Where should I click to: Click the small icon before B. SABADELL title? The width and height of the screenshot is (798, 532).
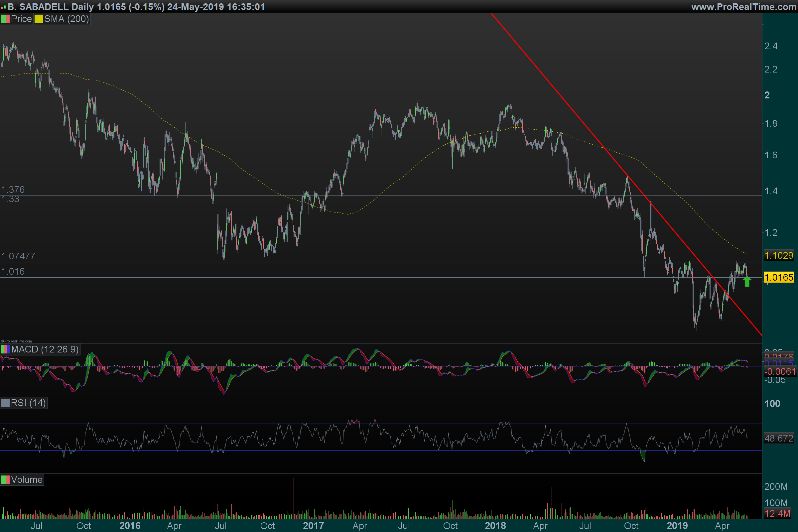point(3,7)
